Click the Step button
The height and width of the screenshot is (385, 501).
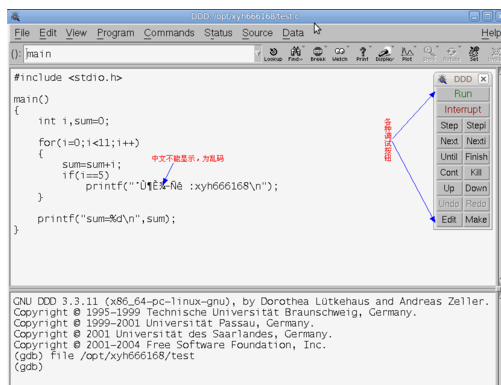click(x=449, y=125)
